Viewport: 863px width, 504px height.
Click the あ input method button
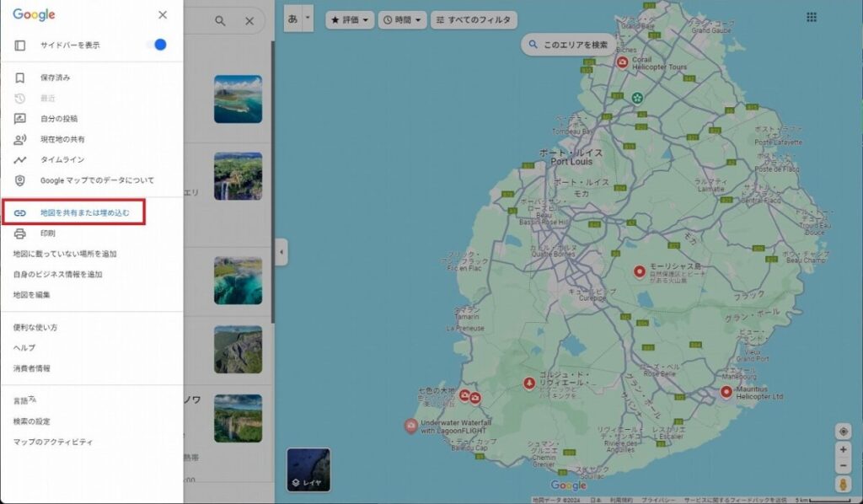292,19
